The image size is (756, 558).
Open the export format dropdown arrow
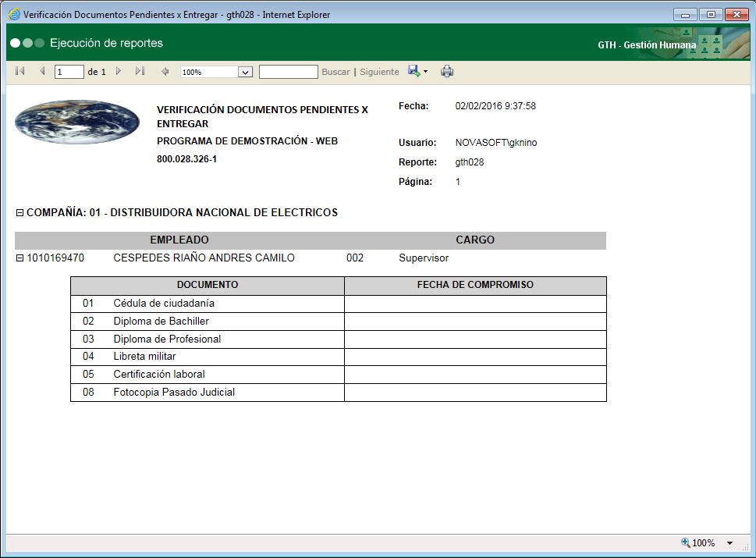click(x=424, y=71)
